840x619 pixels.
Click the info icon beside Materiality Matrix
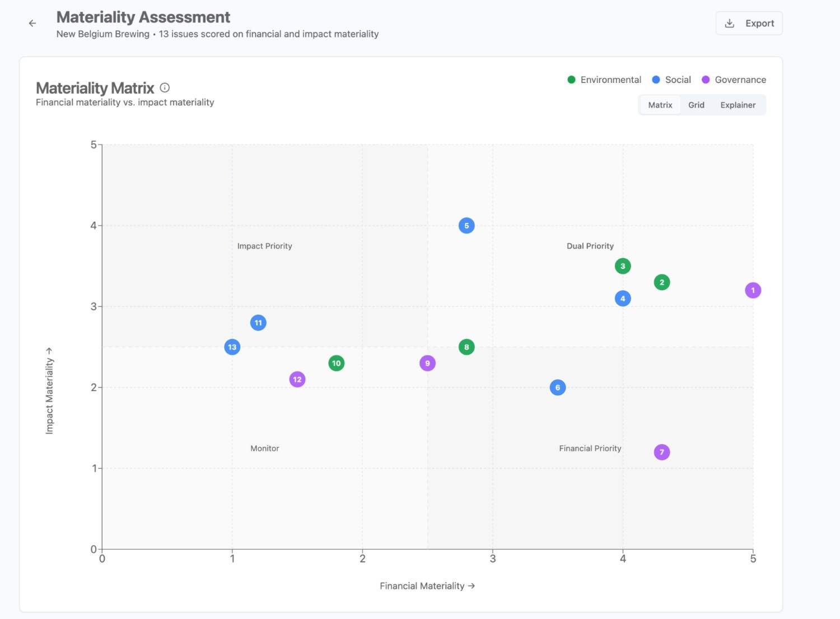(165, 87)
